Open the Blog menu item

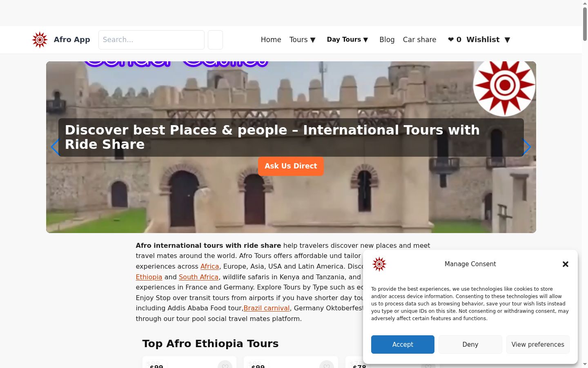[x=387, y=40]
